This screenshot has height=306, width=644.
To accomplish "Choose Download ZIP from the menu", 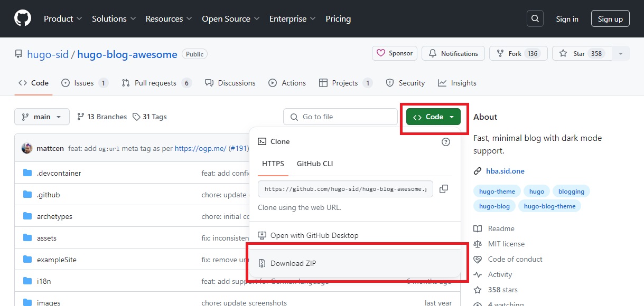I will pos(355,263).
